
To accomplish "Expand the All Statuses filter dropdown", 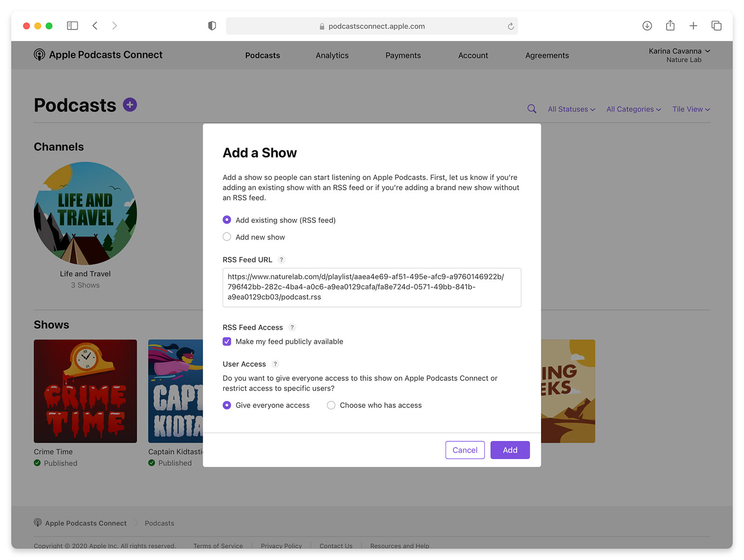I will pyautogui.click(x=571, y=109).
